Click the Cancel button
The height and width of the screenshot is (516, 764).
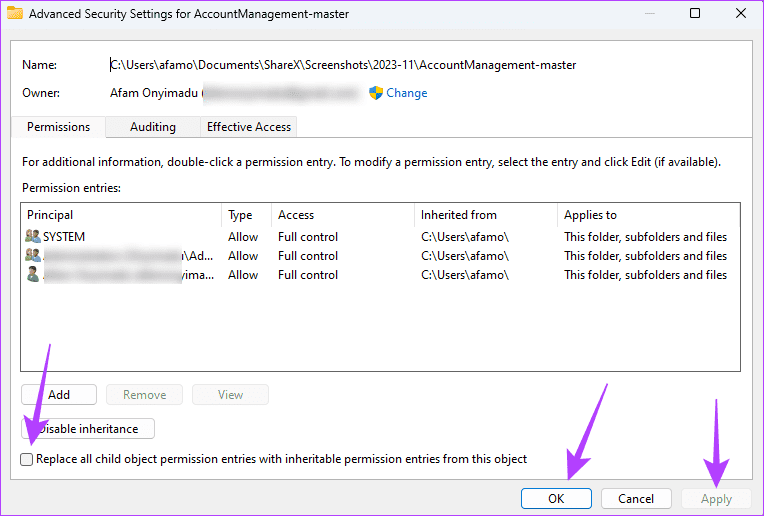tap(636, 498)
